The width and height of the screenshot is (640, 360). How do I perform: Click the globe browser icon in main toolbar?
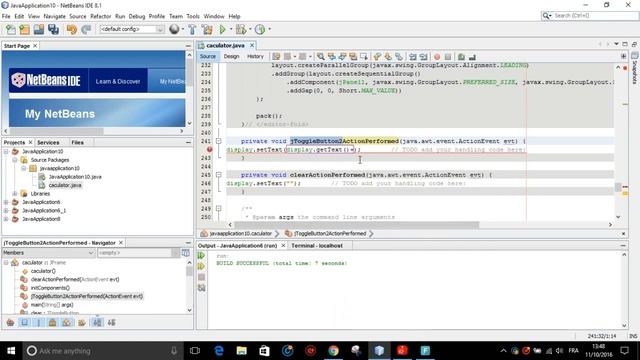tap(174, 29)
